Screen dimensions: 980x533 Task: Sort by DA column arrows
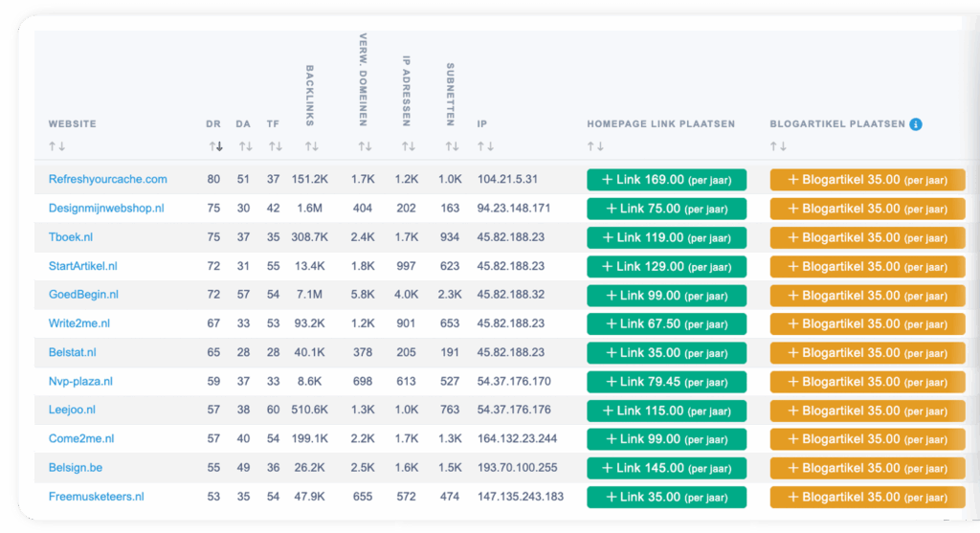click(x=246, y=146)
